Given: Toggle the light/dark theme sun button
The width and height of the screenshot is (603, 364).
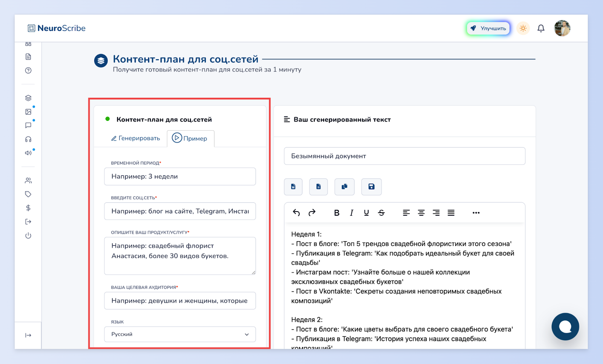Looking at the screenshot, I should coord(523,28).
